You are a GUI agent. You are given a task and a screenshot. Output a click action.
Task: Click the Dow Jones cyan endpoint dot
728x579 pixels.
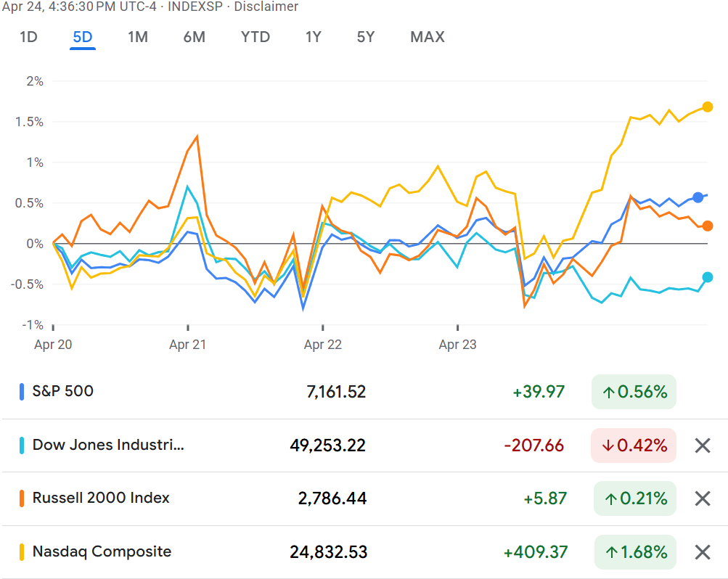pos(708,277)
